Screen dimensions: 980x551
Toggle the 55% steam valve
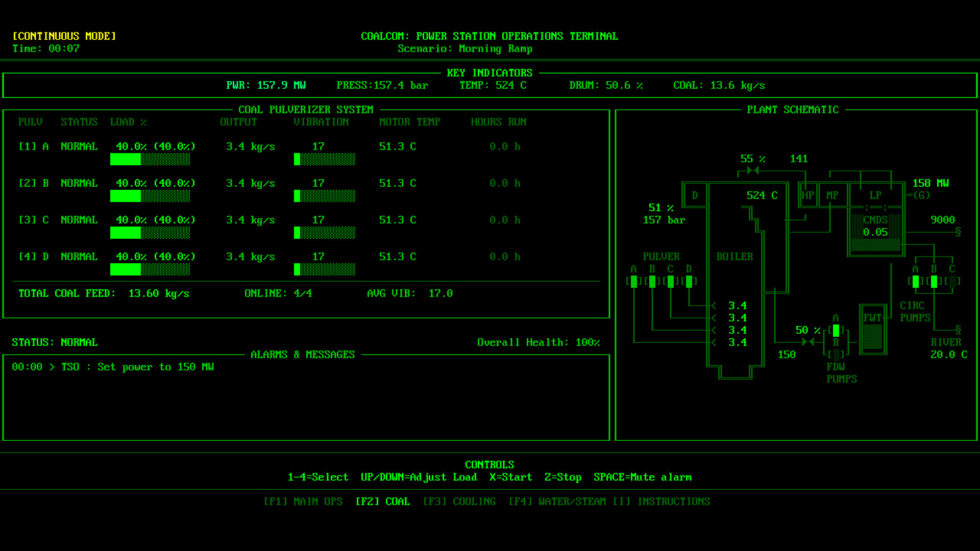pyautogui.click(x=753, y=171)
